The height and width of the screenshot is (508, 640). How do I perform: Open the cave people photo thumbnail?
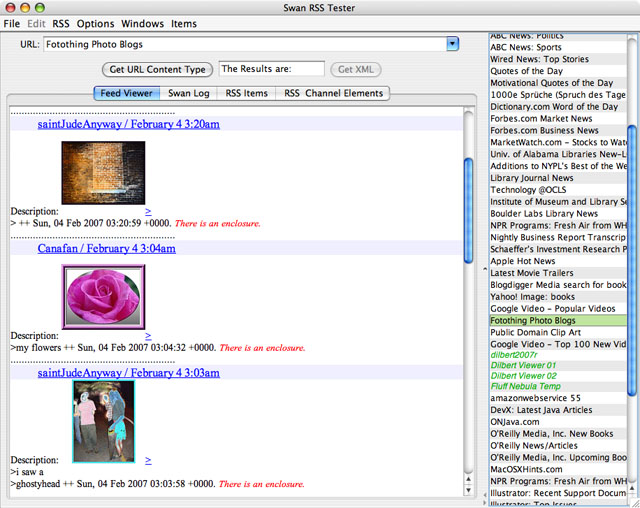tap(103, 420)
